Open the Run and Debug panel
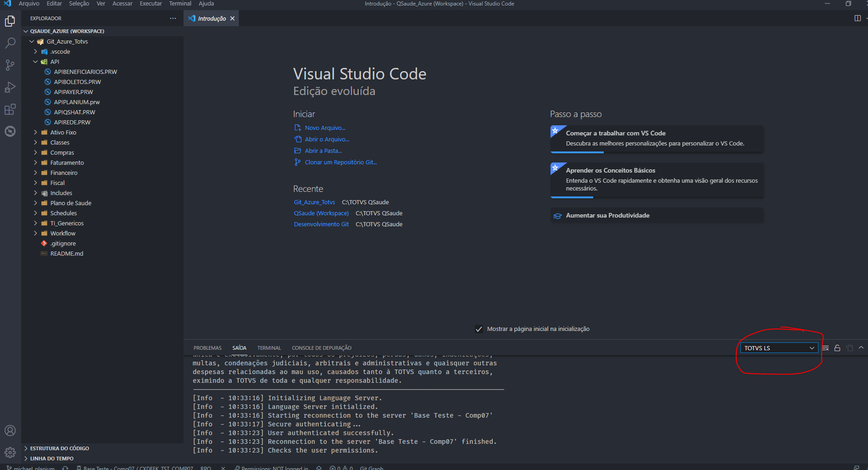 (10, 87)
